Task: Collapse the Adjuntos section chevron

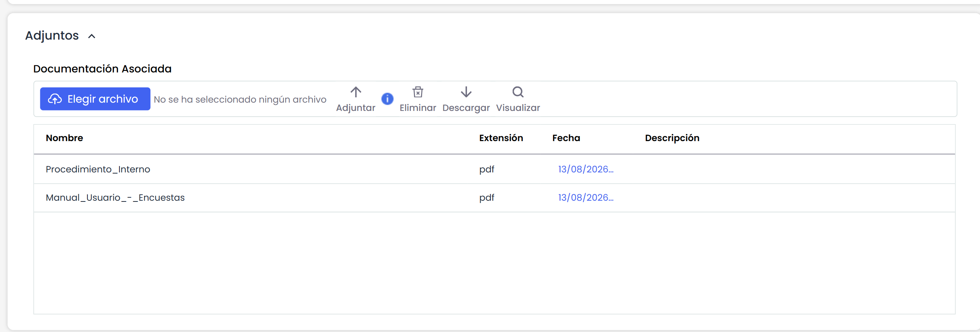Action: (x=92, y=36)
